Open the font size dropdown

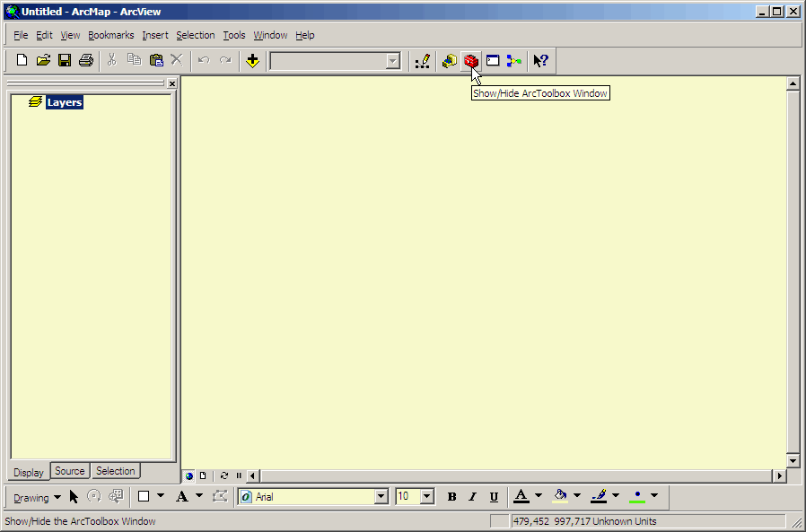pos(426,497)
